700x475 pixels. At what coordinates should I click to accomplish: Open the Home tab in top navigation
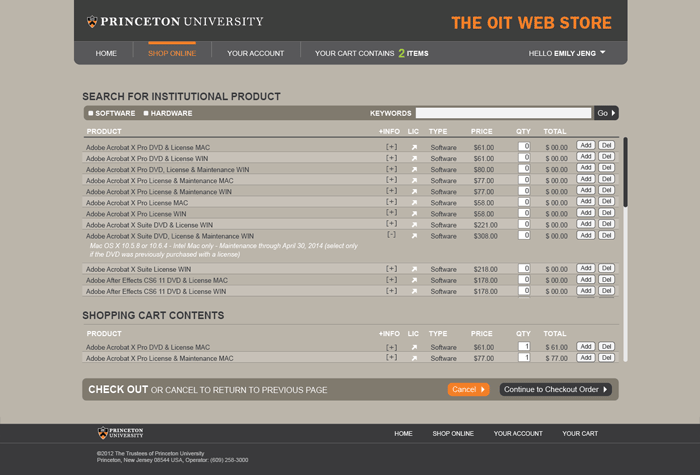point(106,53)
